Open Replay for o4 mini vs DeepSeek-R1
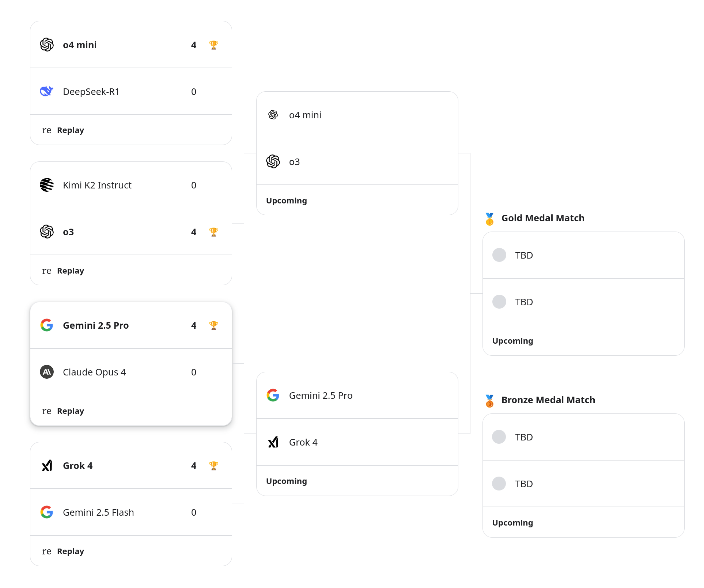This screenshot has height=588, width=704. (71, 130)
